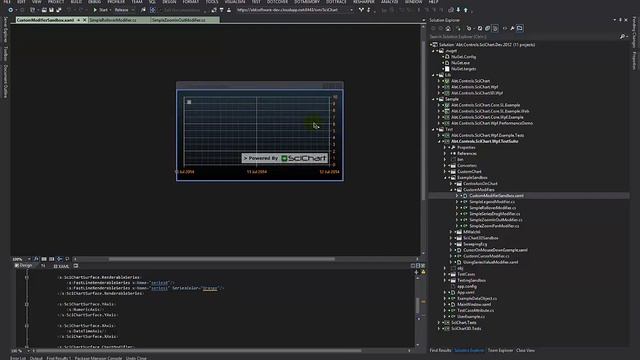Open the TOOLS menu
Image resolution: width=640 pixels, height=360 pixels.
click(x=212, y=2)
